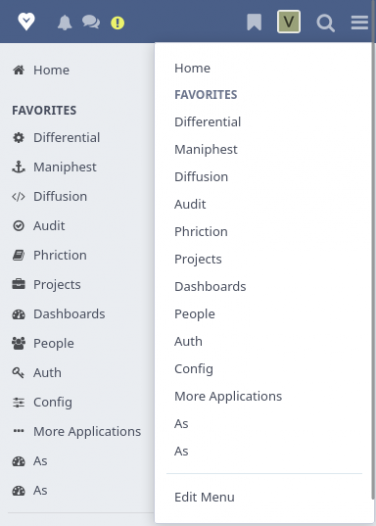Click the code icon beside Diffusion
This screenshot has height=526, width=376.
pyautogui.click(x=18, y=197)
